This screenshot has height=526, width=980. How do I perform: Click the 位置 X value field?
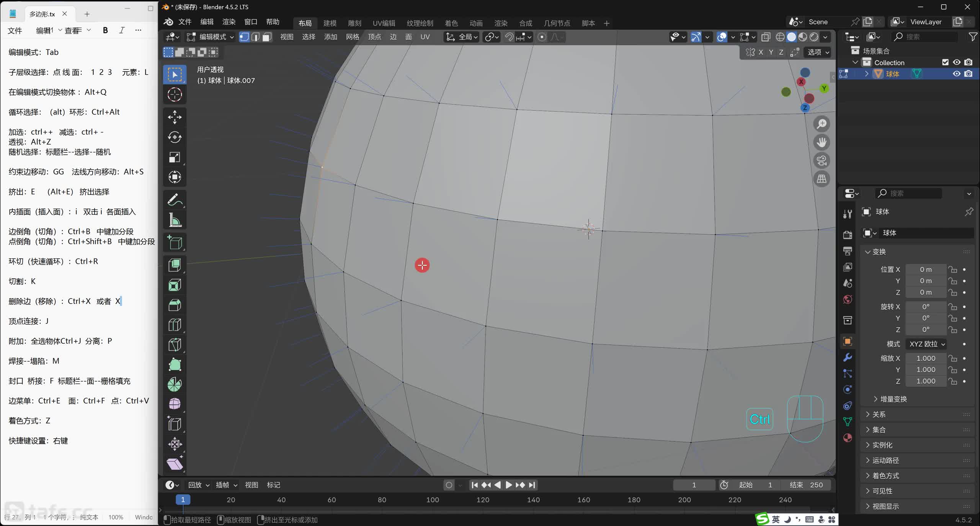925,270
